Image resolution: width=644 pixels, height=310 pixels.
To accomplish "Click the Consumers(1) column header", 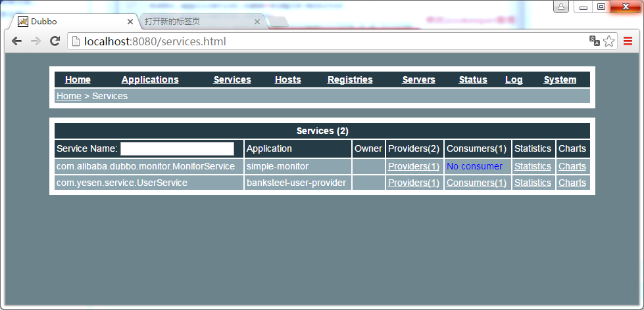I will pos(478,148).
